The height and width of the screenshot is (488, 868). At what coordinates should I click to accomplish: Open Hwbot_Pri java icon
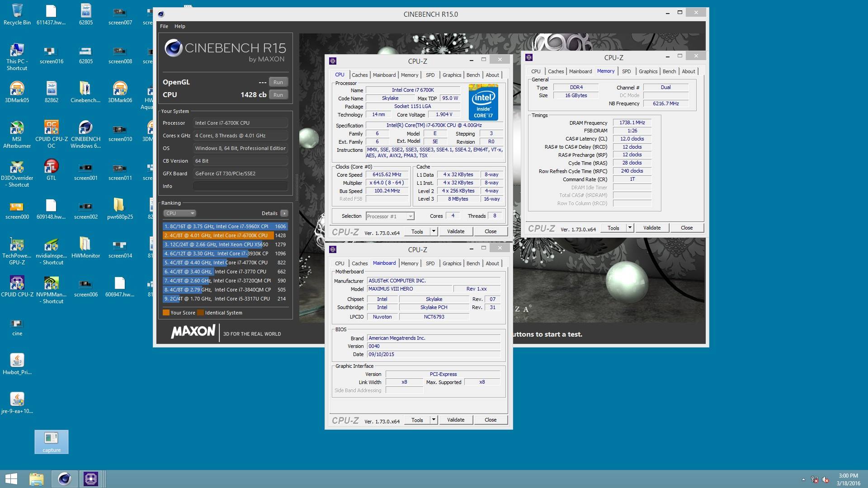click(x=17, y=364)
